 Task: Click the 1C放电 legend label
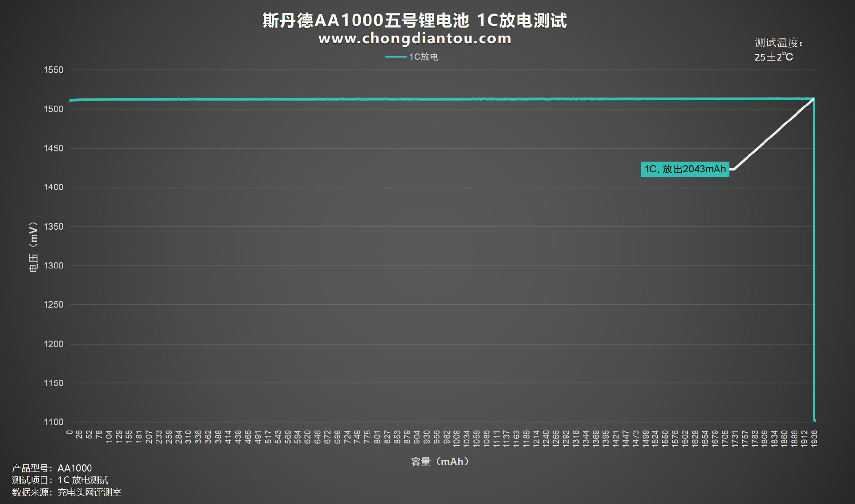coord(423,57)
